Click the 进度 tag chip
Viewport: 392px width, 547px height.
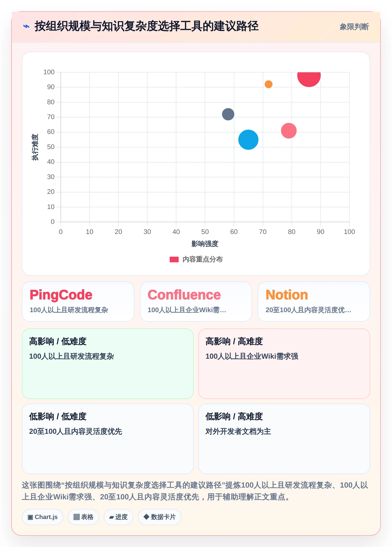coord(118,517)
